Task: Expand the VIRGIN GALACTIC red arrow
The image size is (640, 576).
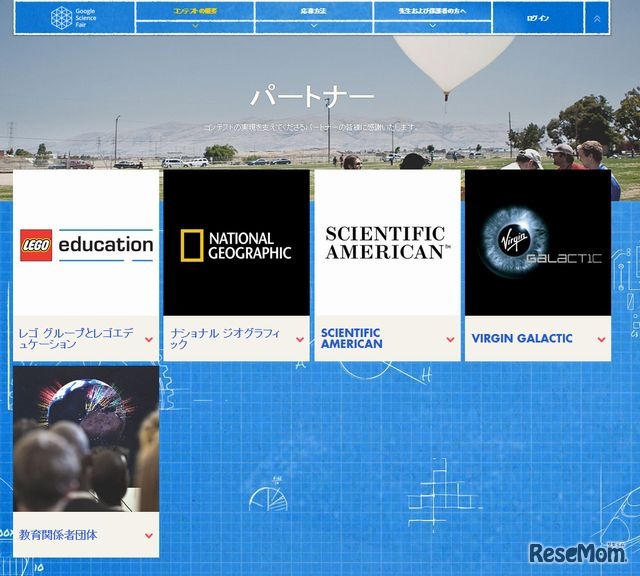Action: [x=602, y=339]
